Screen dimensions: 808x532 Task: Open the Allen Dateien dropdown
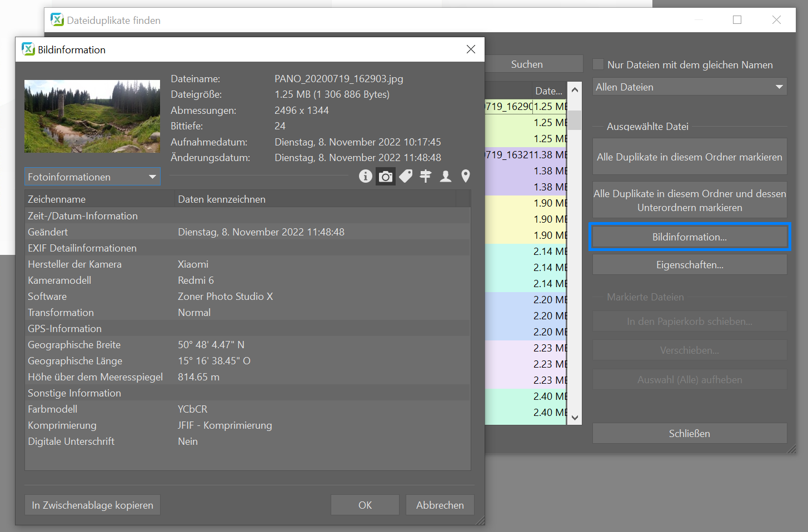click(x=689, y=87)
